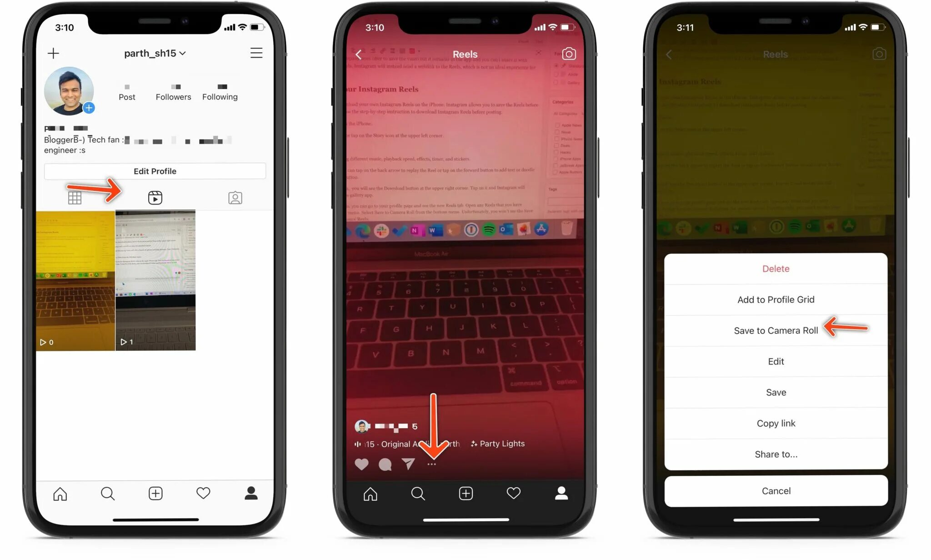Image resolution: width=931 pixels, height=560 pixels.
Task: Expand the Followers count on profile
Action: click(172, 90)
